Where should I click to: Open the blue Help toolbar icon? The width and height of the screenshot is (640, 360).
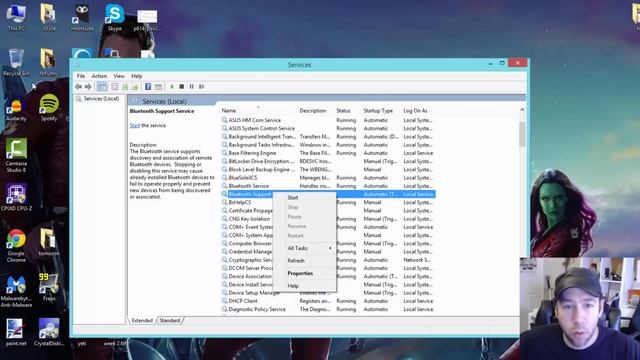148,87
